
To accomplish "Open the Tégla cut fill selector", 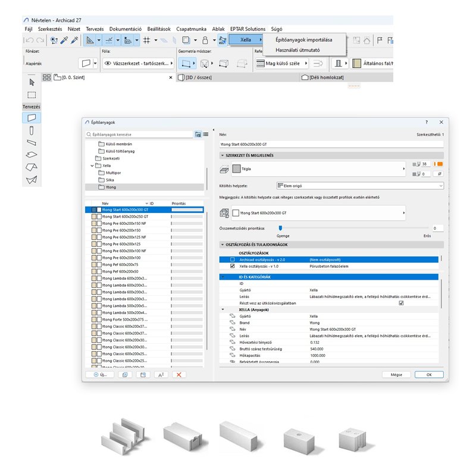I will [x=318, y=168].
